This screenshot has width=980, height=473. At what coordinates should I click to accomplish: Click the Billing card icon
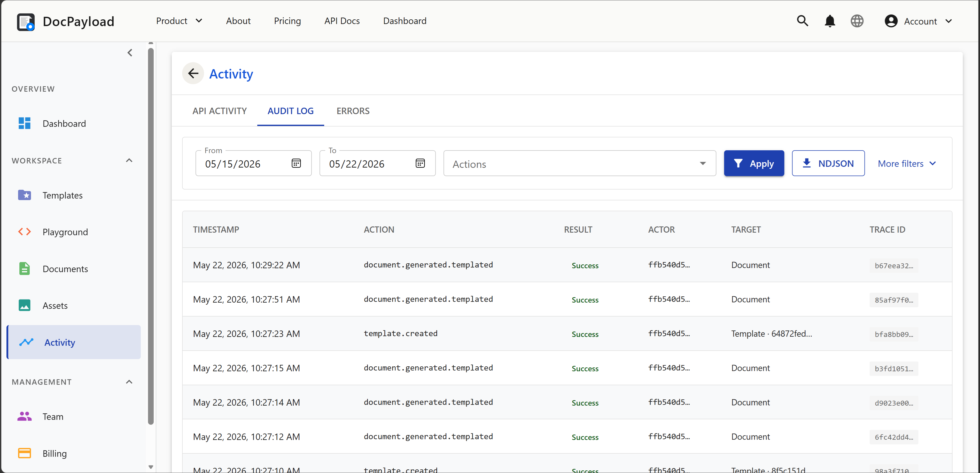pos(25,453)
